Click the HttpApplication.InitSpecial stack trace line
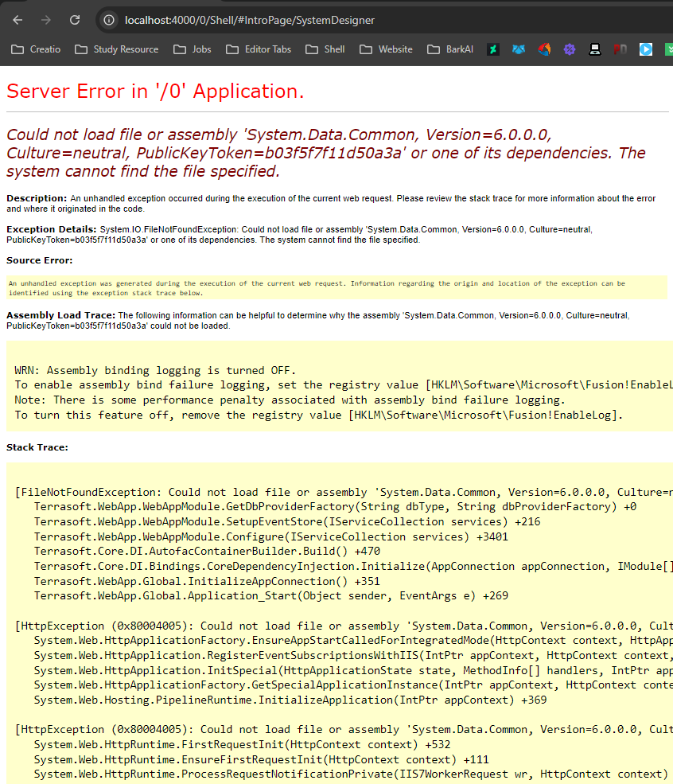 [353, 670]
